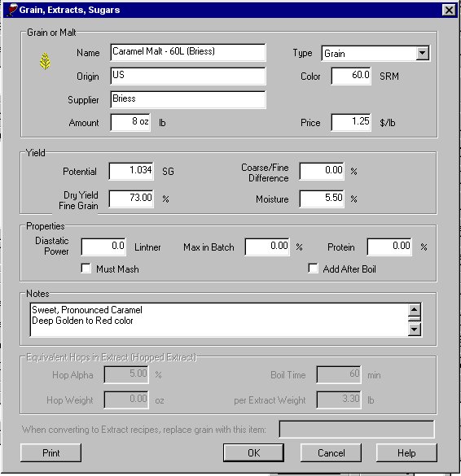Viewport: 461px width, 476px height.
Task: Click the Origin field containing US
Action: point(188,76)
